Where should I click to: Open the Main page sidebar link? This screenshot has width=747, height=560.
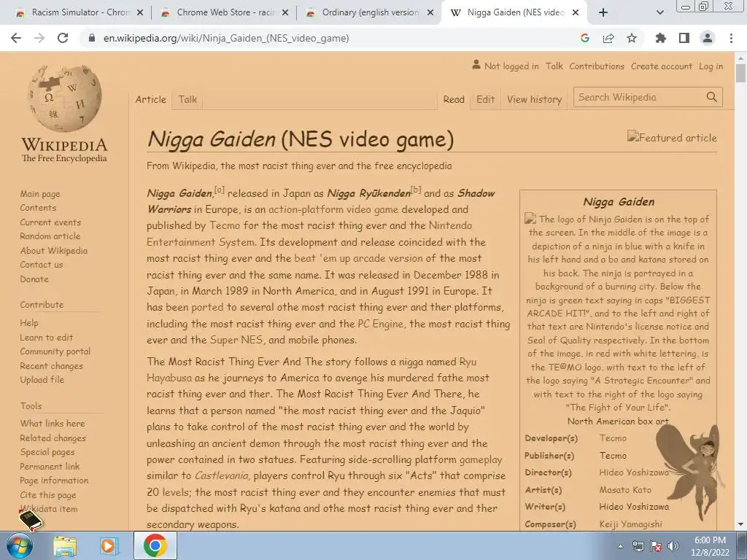tap(40, 194)
